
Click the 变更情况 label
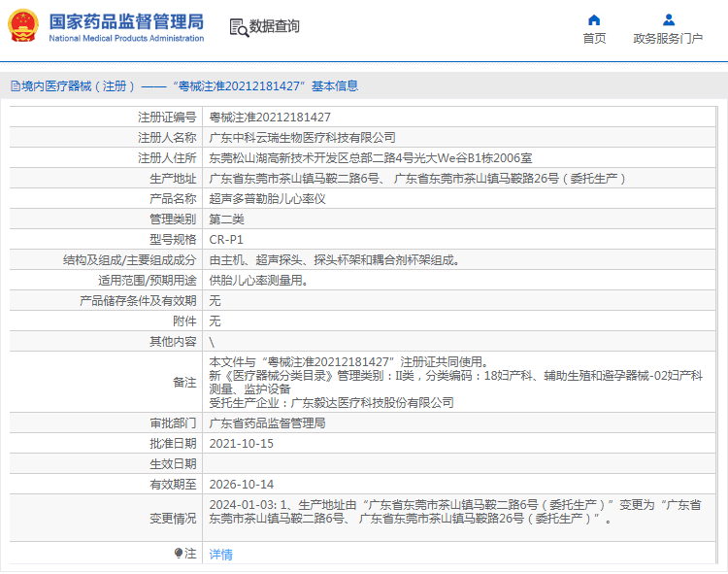click(x=173, y=519)
